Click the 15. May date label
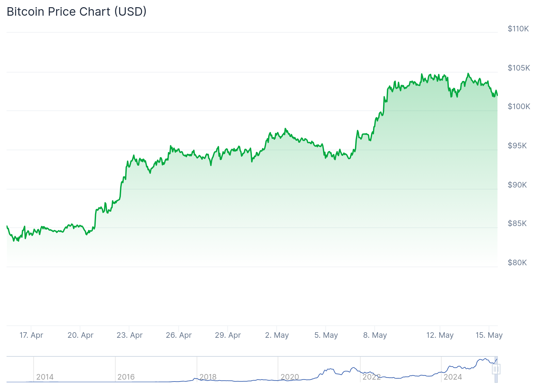Image resolution: width=537 pixels, height=392 pixels. [x=489, y=335]
